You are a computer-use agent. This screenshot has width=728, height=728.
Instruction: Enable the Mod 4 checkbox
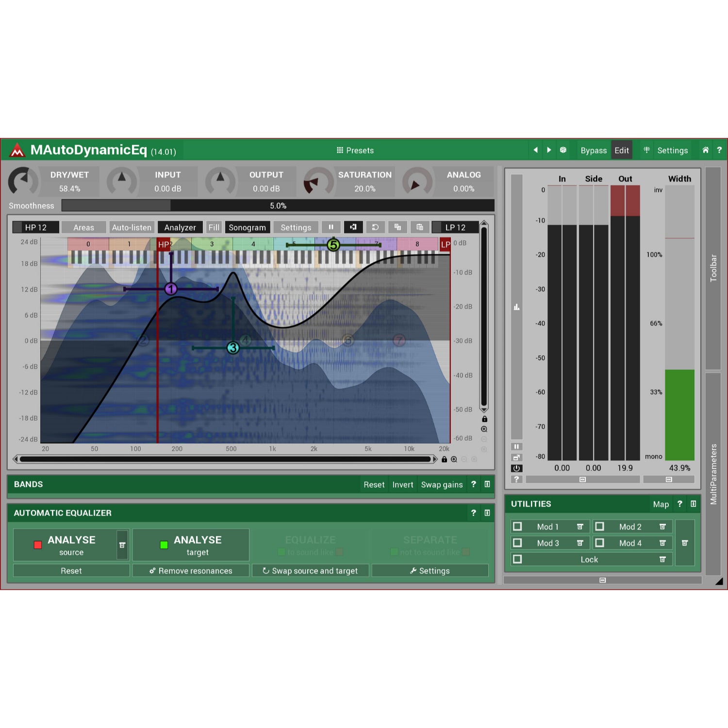(x=600, y=543)
